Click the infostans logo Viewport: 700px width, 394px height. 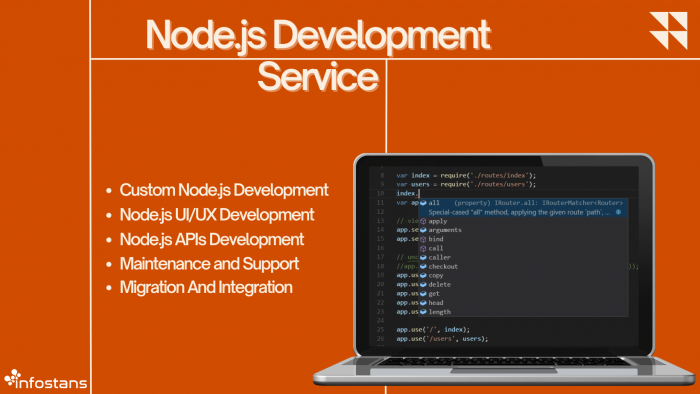click(x=45, y=380)
